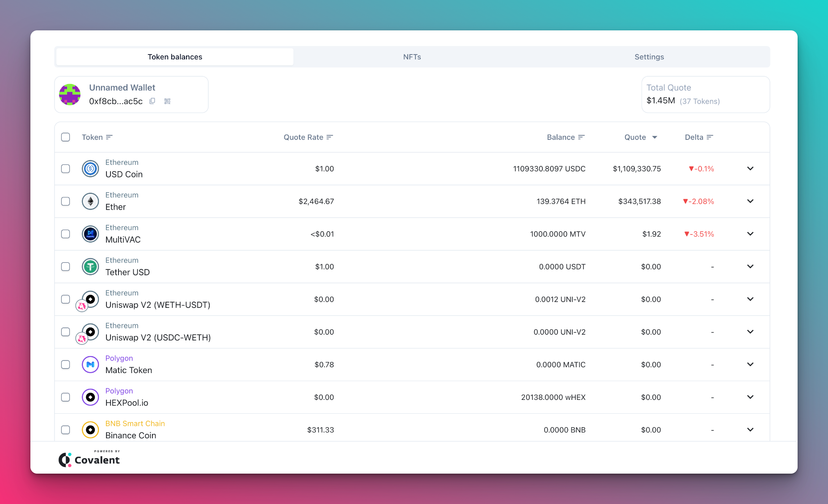Sort by Token column icon

click(109, 137)
